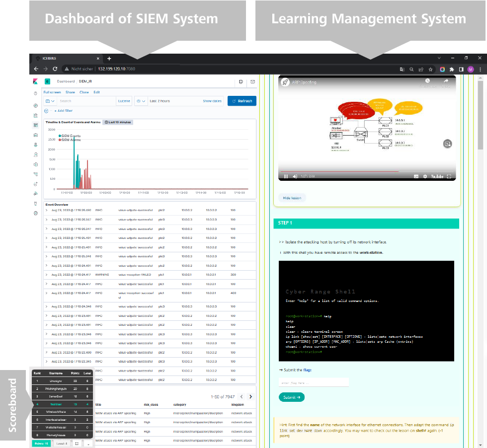487x448 pixels.
Task: Toggle video subtitles icon
Action: click(x=416, y=176)
